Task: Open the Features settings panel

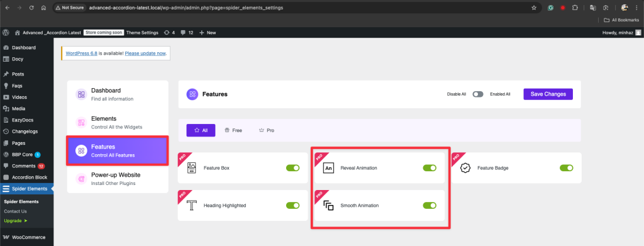Action: pos(118,151)
